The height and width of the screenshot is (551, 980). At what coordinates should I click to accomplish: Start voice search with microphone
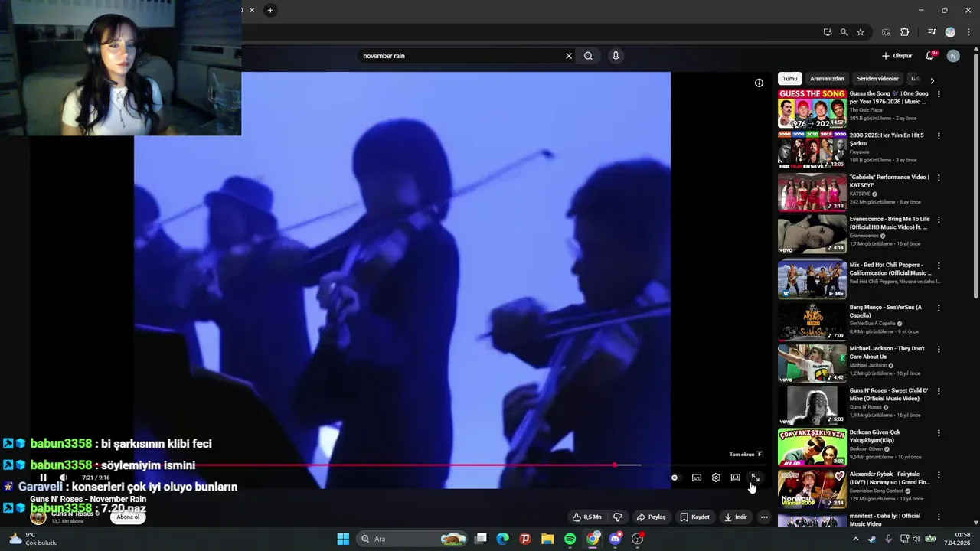tap(615, 56)
